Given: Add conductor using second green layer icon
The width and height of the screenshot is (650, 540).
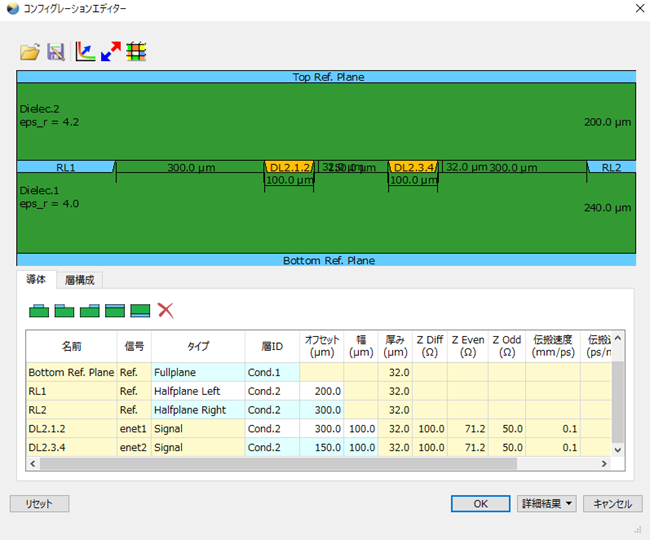Looking at the screenshot, I should pos(64,310).
